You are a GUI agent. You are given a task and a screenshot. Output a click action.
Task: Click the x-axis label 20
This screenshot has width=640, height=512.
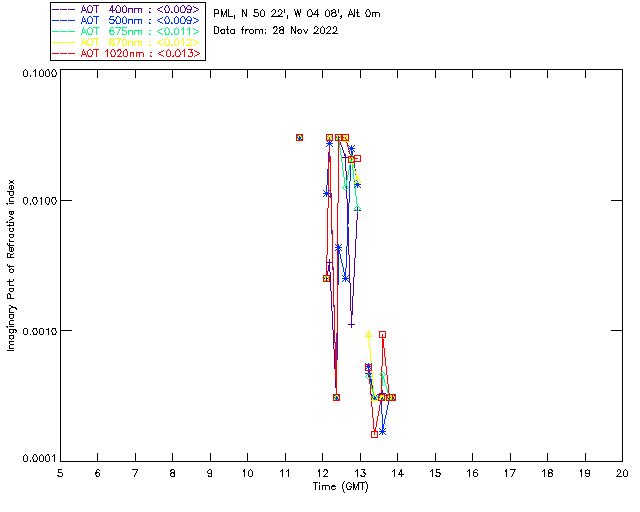click(x=622, y=473)
